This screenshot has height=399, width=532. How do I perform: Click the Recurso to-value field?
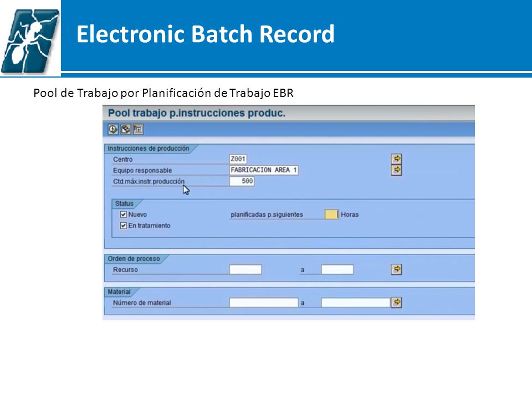[x=337, y=270]
